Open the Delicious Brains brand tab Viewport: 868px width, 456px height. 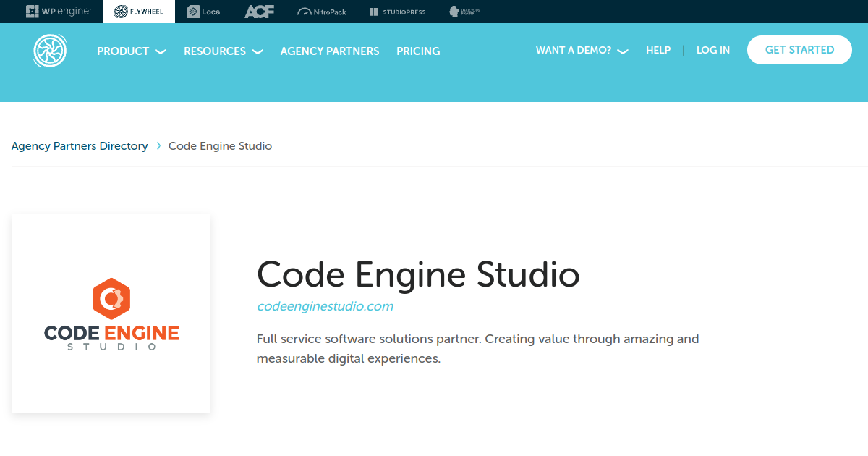tap(464, 12)
